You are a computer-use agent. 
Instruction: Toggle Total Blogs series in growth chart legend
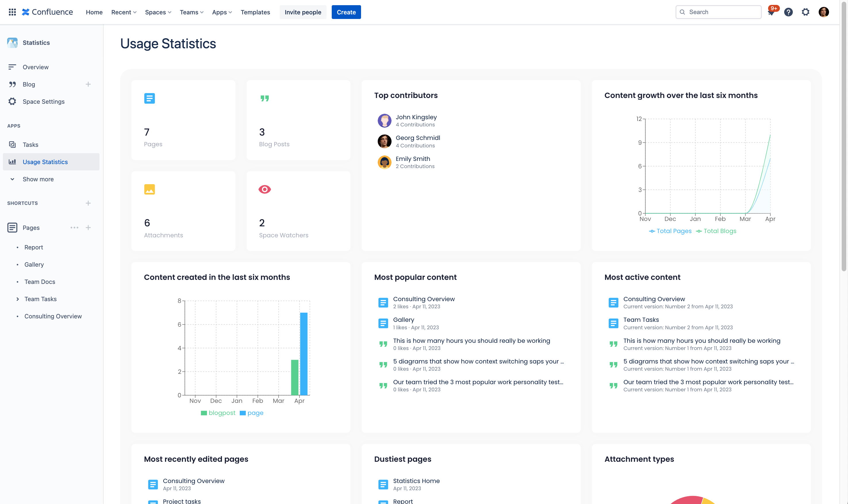click(x=716, y=231)
